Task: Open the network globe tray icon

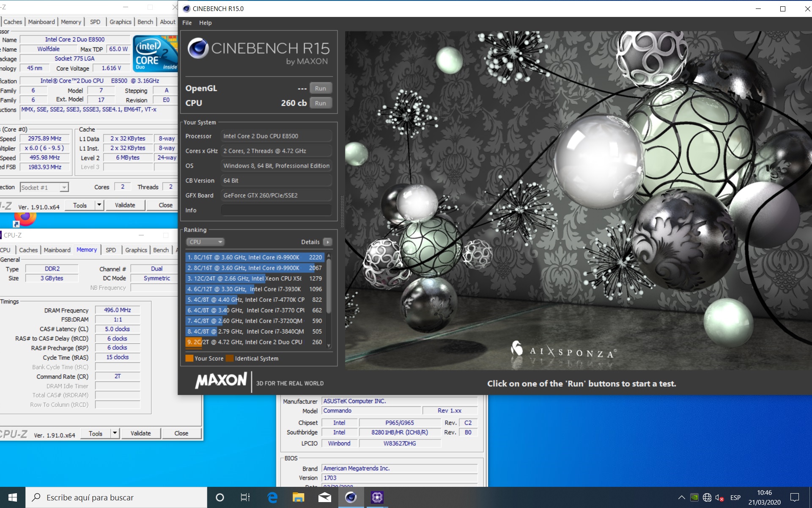Action: coord(707,497)
